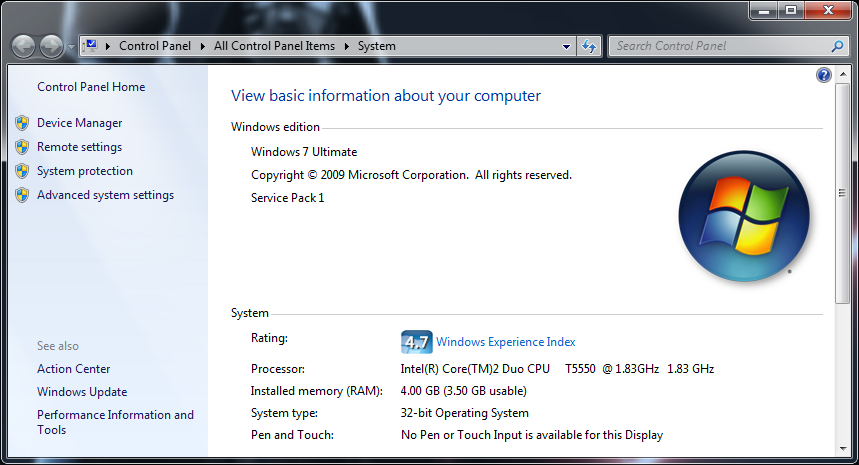
Task: Click shield icon beside Advanced system settings
Action: tap(22, 195)
